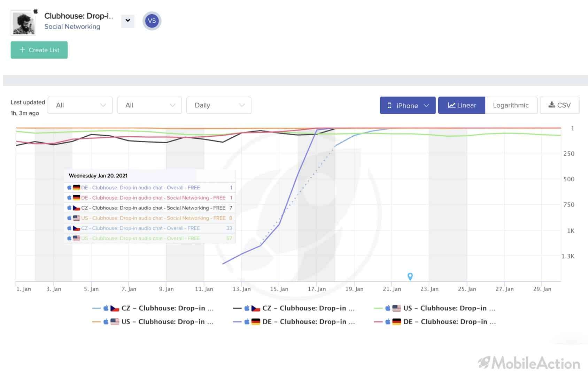This screenshot has width=588, height=387.
Task: Click the chart line icon beside Linear
Action: coord(451,105)
